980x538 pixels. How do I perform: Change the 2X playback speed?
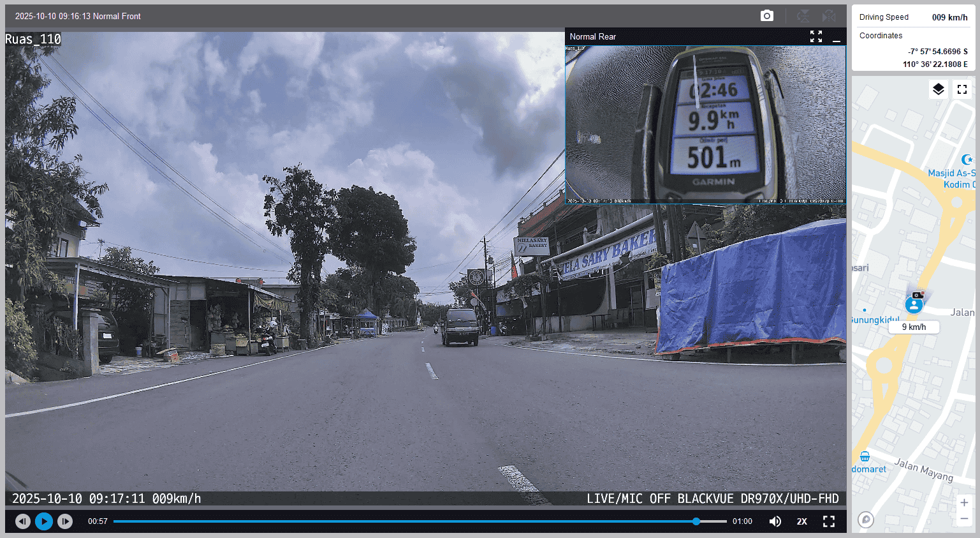point(802,521)
